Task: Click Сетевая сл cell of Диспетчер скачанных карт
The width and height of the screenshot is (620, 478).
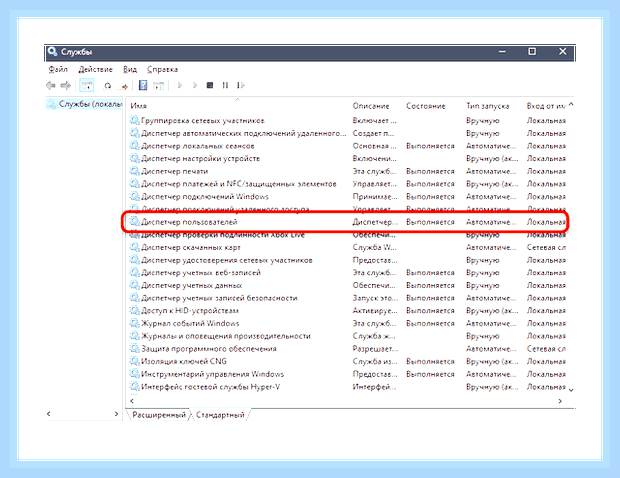Action: point(546,248)
